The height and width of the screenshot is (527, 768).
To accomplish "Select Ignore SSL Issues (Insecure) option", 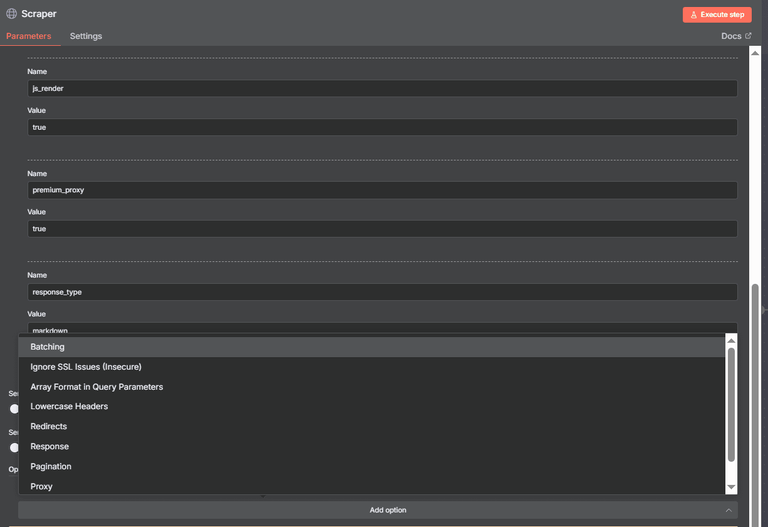I will [371, 367].
